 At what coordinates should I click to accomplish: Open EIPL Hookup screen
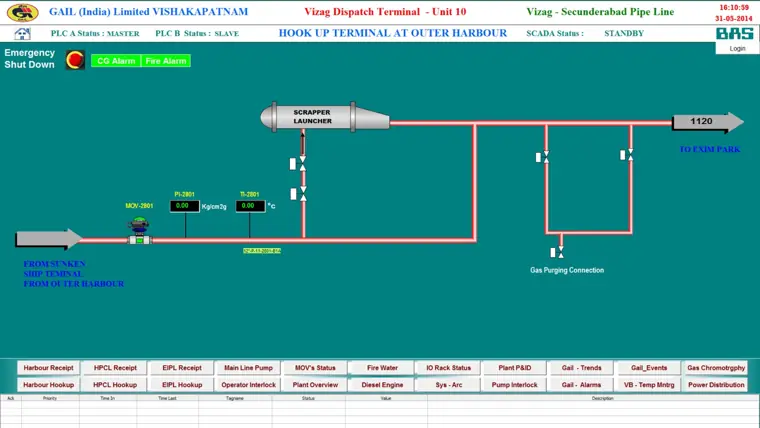182,385
